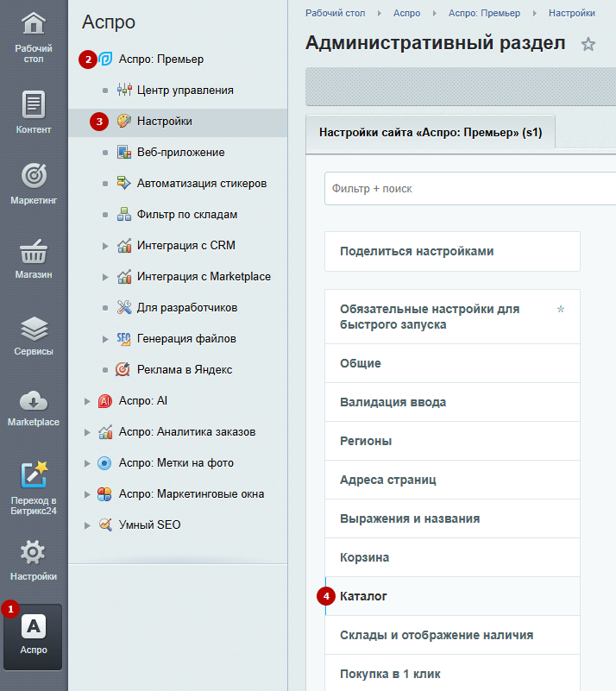Select the Настройки tree item label
Image resolution: width=616 pixels, height=691 pixels.
coord(165,121)
